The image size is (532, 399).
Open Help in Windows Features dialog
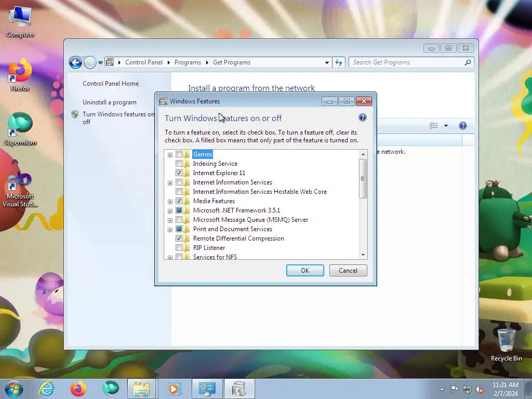coord(362,117)
